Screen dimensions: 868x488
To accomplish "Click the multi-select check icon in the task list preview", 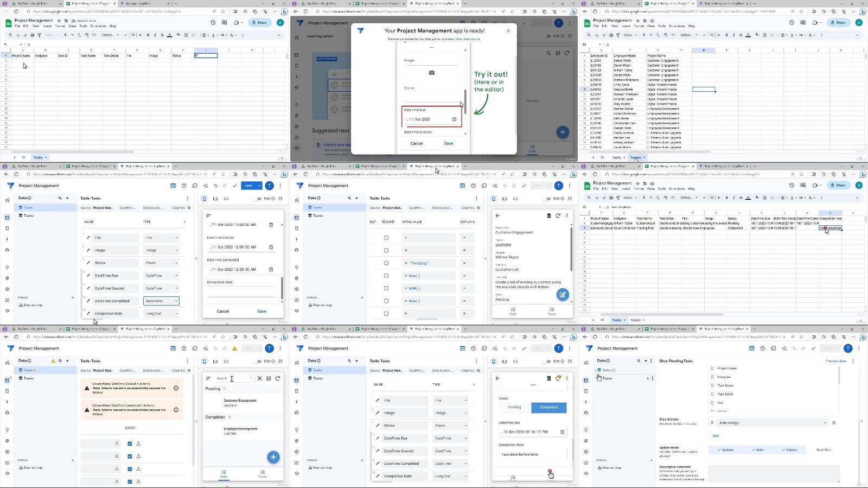I will tap(269, 378).
